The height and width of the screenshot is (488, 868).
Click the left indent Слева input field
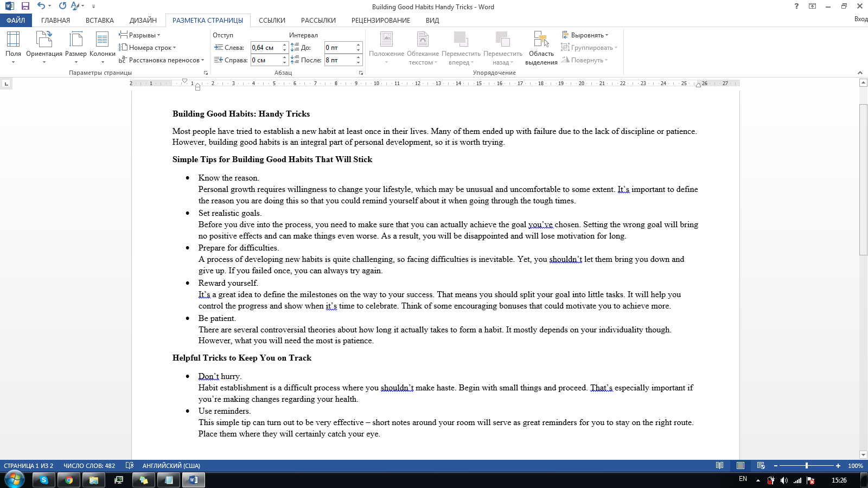tap(266, 48)
